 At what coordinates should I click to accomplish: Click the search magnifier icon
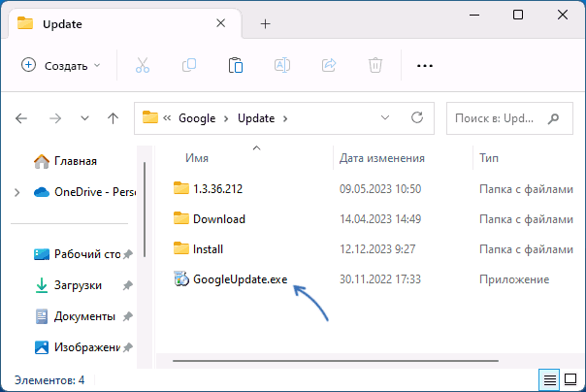[x=553, y=118]
